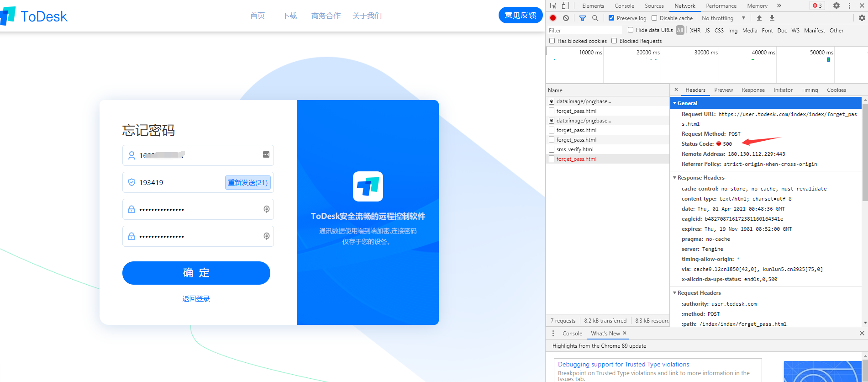Filter requests by Img

pos(732,30)
